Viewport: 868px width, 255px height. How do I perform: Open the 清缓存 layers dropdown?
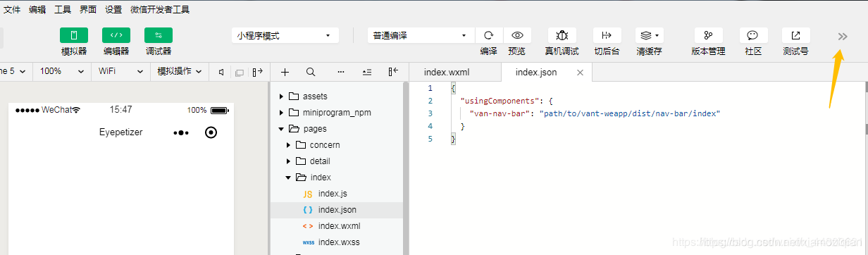pyautogui.click(x=650, y=35)
